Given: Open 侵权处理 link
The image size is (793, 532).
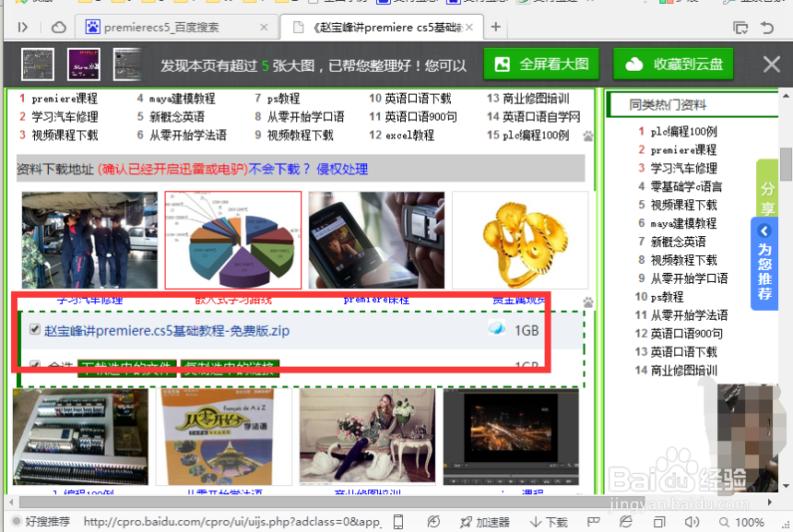Looking at the screenshot, I should click(342, 169).
